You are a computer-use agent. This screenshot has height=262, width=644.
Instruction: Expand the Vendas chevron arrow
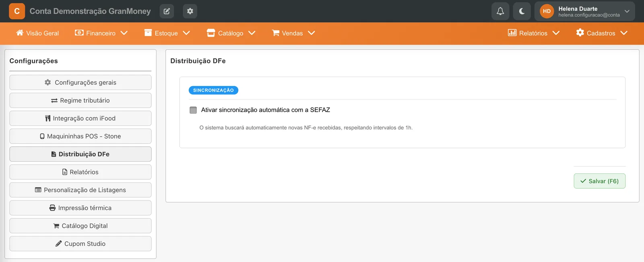point(312,33)
